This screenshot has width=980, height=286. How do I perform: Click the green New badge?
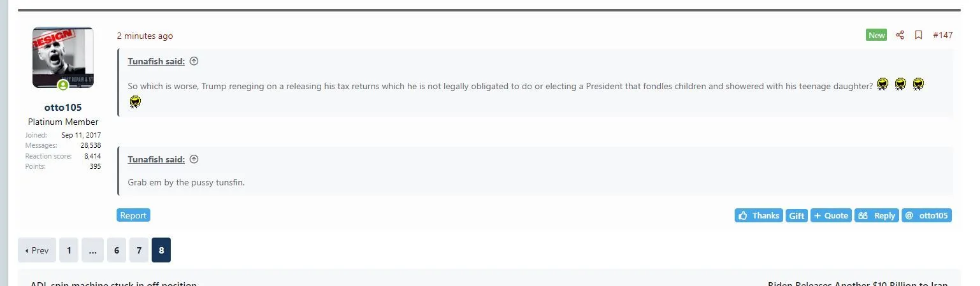point(877,35)
